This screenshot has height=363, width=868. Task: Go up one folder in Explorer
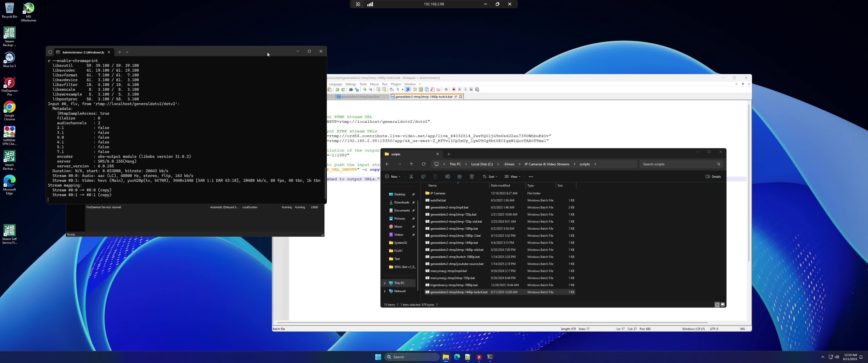[412, 164]
